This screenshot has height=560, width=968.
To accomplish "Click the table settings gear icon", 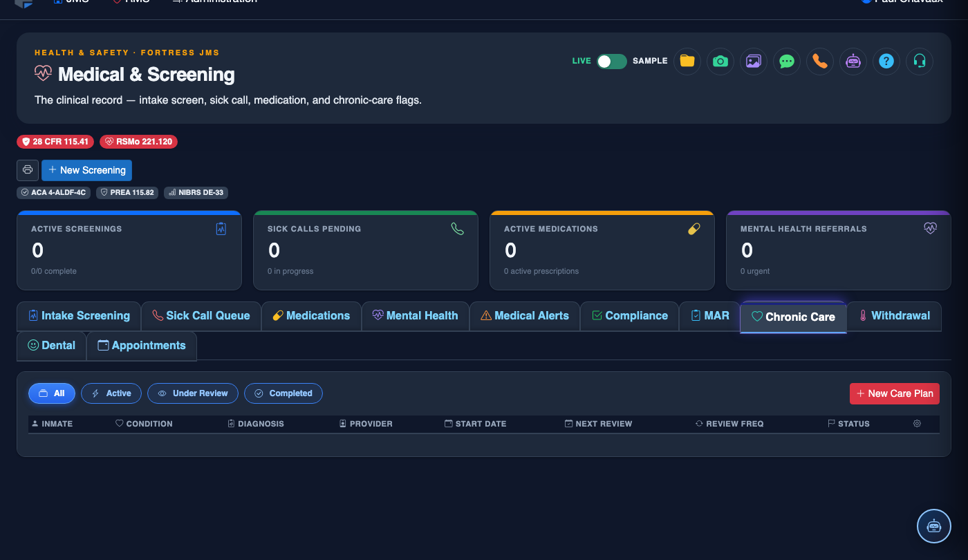I will tap(918, 424).
